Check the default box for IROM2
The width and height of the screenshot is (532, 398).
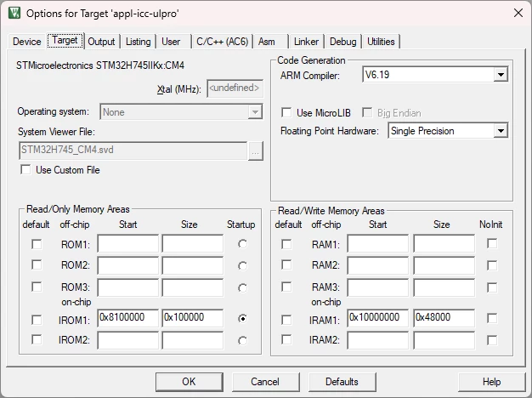(x=37, y=339)
